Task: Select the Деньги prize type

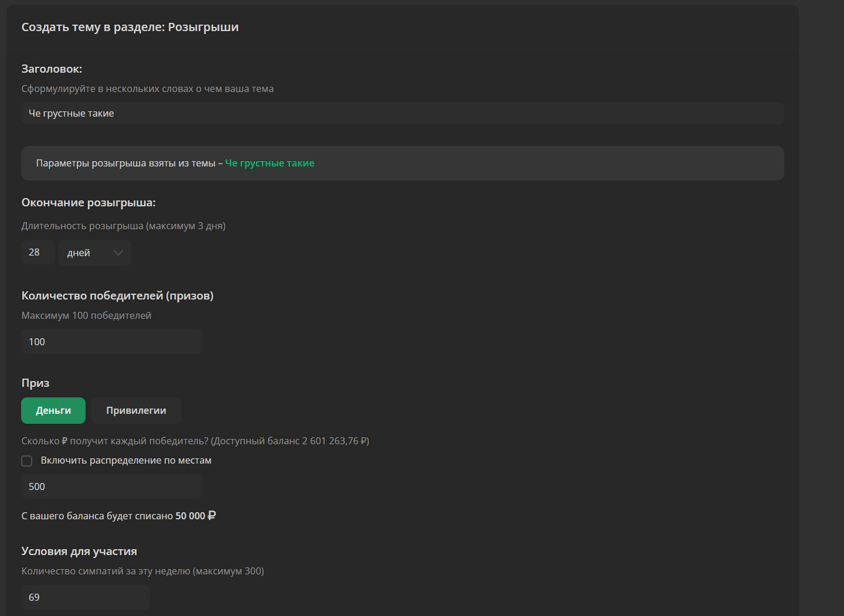Action: pyautogui.click(x=53, y=410)
